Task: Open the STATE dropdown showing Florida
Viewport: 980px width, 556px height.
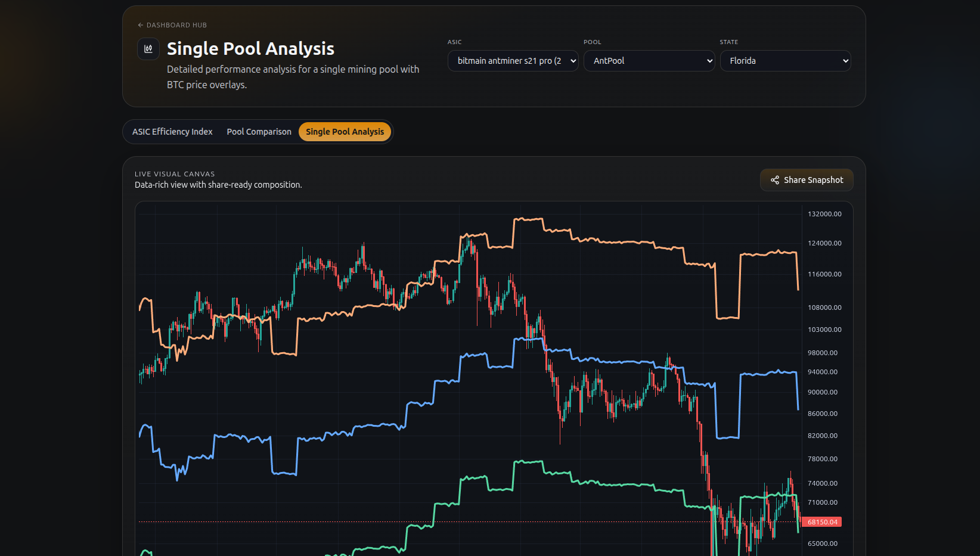Action: pyautogui.click(x=785, y=61)
